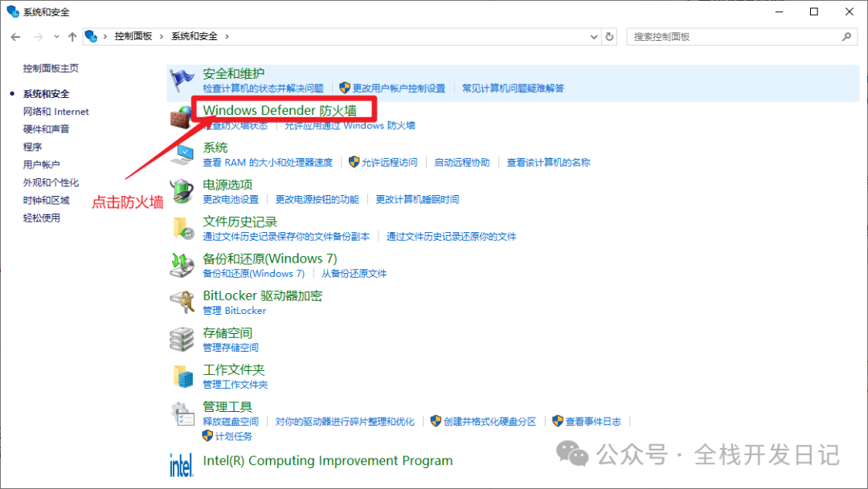Click 更改电池设置 link
The image size is (868, 489).
[x=231, y=200]
